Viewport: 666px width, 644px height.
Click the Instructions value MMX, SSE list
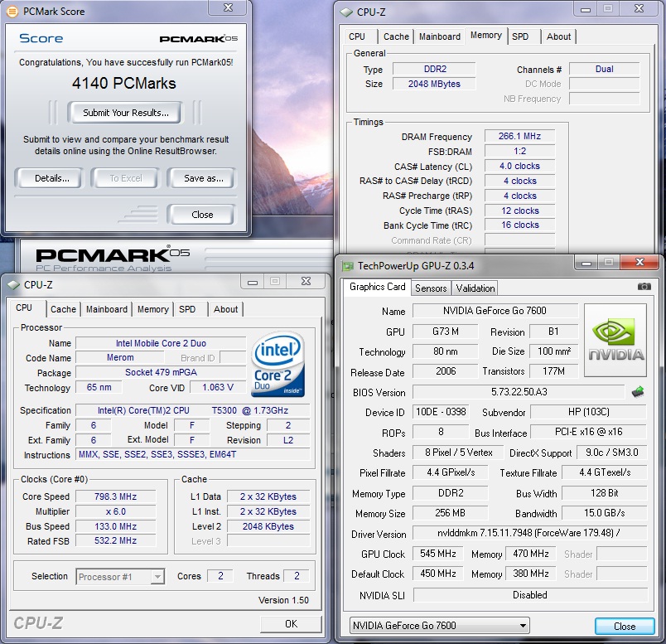tap(192, 454)
